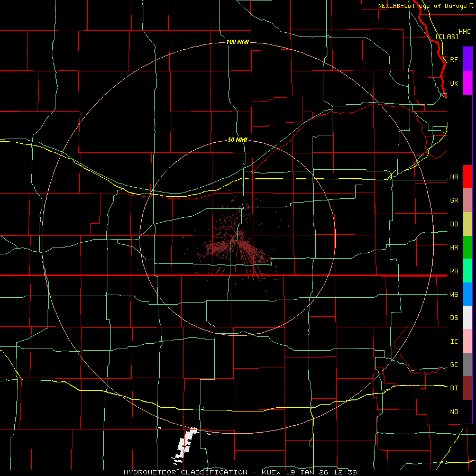Click the HA legend label

click(454, 177)
